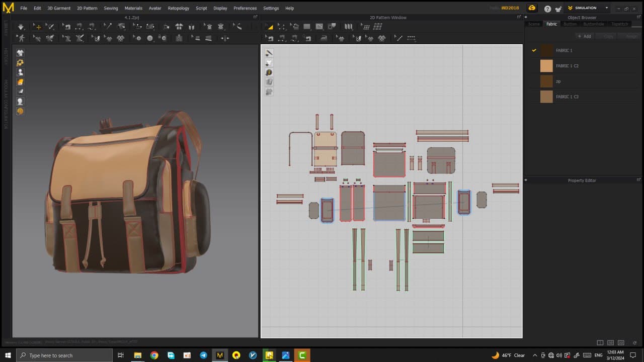644x362 pixels.
Task: Expand the hidden system tray icons chevron
Action: click(534, 355)
